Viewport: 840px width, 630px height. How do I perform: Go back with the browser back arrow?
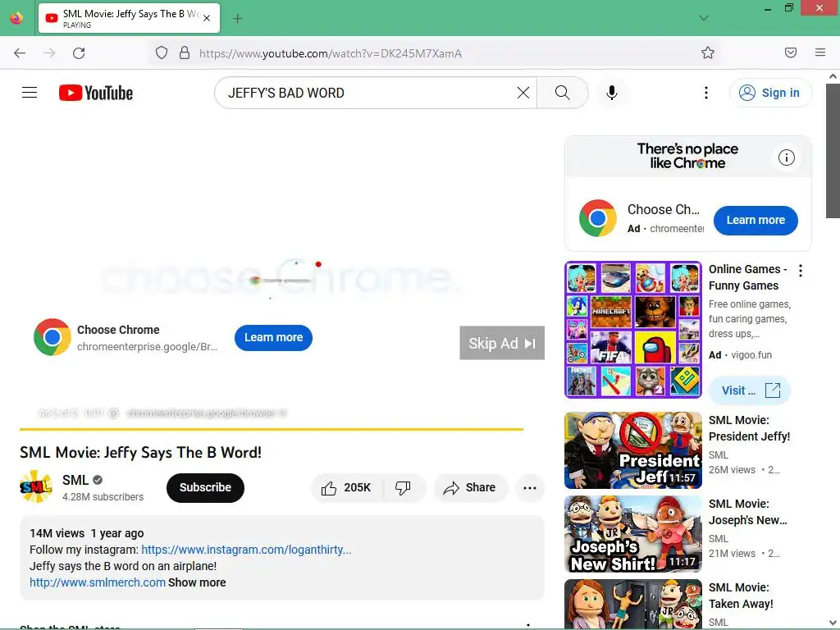tap(20, 53)
